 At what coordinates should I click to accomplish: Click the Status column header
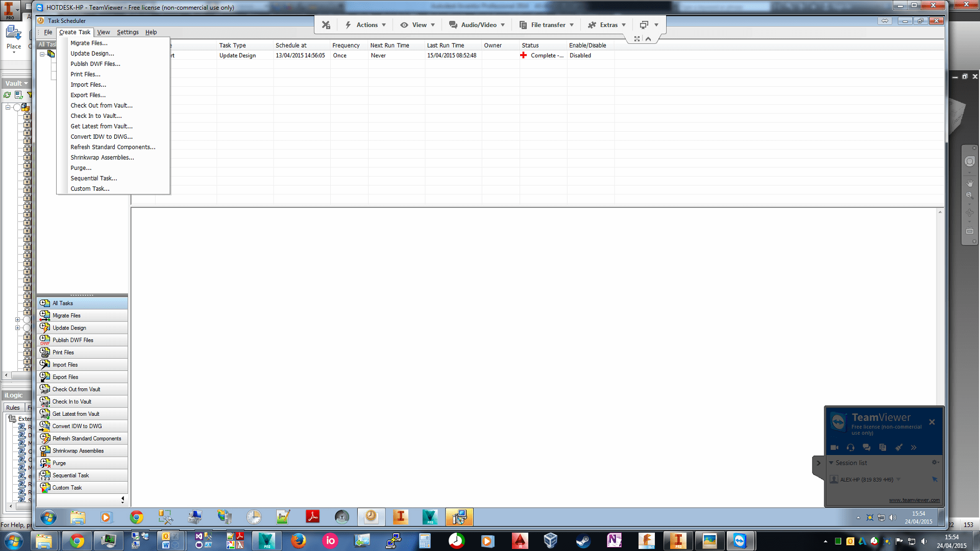coord(530,45)
